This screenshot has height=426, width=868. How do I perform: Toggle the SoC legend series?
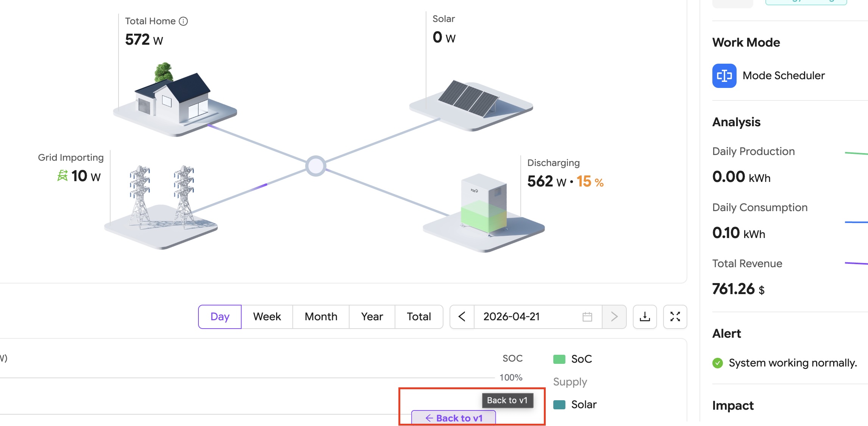[x=573, y=359]
